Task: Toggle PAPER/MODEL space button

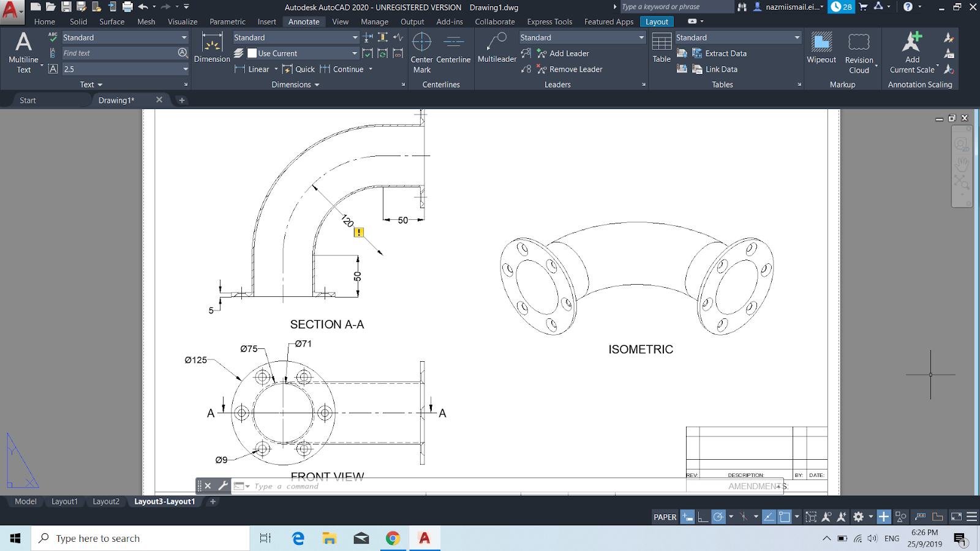Action: click(665, 517)
